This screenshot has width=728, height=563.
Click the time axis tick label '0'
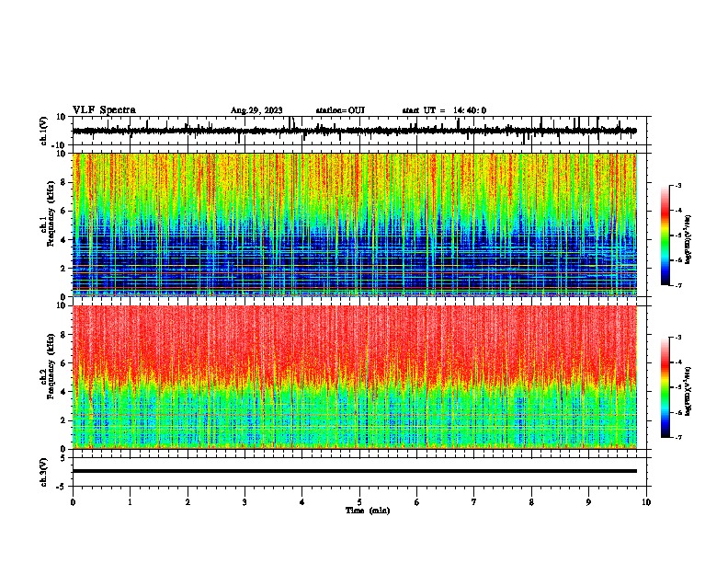tap(73, 502)
